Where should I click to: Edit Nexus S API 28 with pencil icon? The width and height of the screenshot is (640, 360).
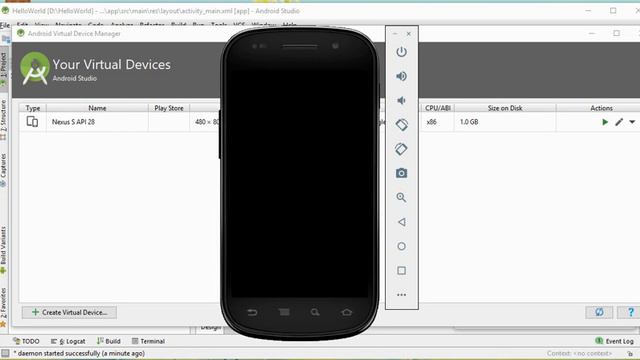coord(619,122)
